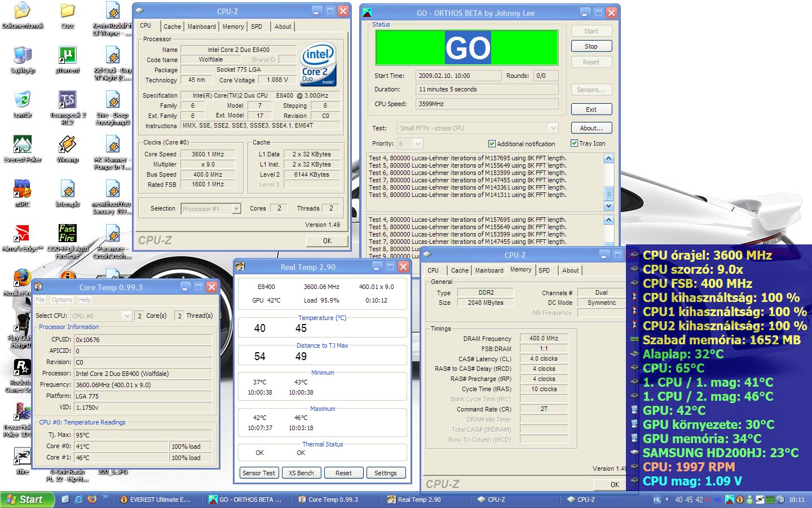This screenshot has height=508, width=812.
Task: Launch µTorrent from the desktop
Action: point(67,60)
